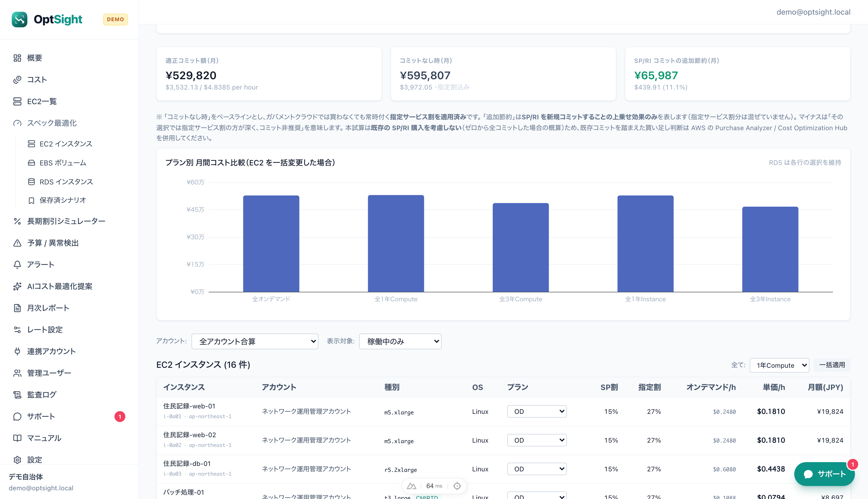Click the sliders icon for レート設定
The width and height of the screenshot is (868, 499).
(x=17, y=330)
